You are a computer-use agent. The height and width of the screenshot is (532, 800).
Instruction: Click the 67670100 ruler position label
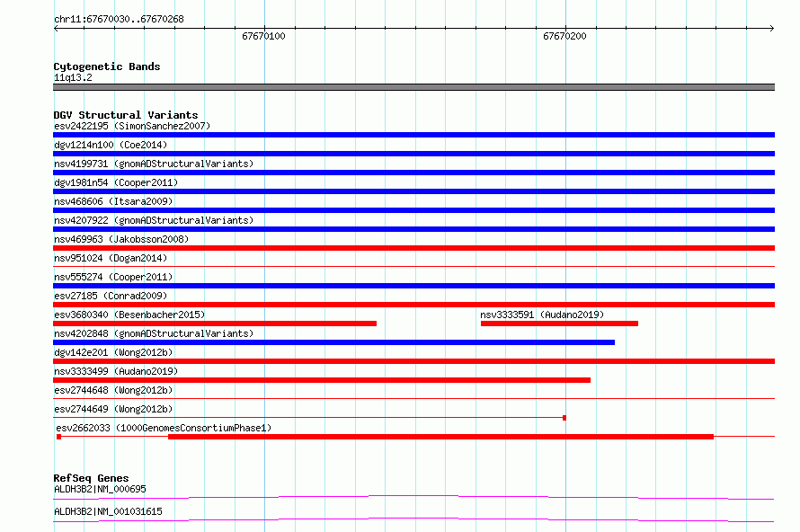click(263, 36)
